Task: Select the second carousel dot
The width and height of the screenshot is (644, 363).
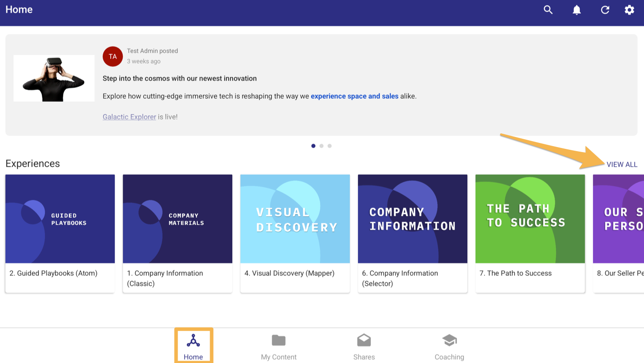Action: pos(322,146)
